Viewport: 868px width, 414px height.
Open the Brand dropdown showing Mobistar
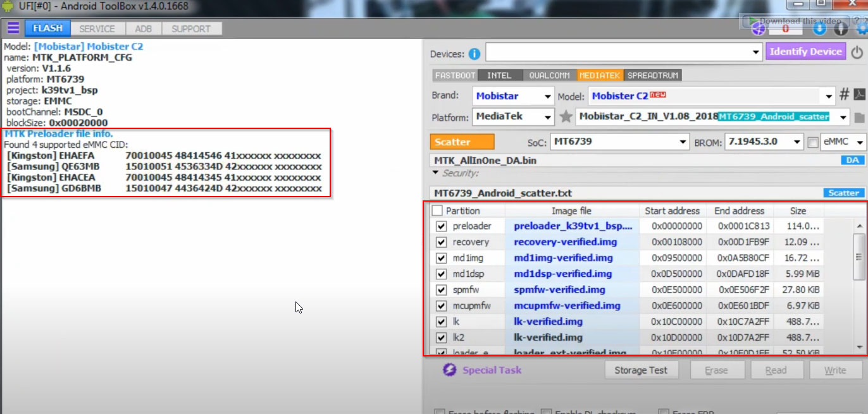tap(514, 97)
